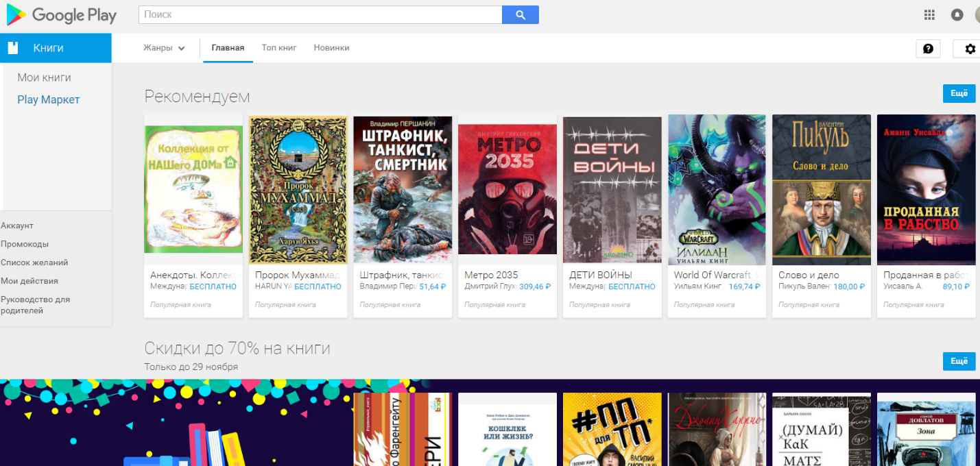Open Мои книги in sidebar
This screenshot has width=980, height=466.
tap(44, 77)
